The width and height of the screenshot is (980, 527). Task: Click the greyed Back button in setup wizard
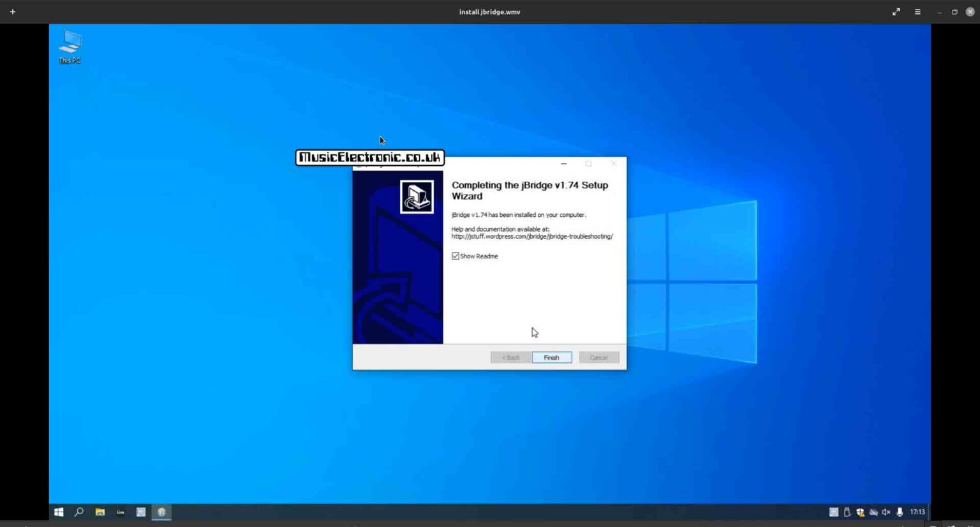(x=510, y=357)
